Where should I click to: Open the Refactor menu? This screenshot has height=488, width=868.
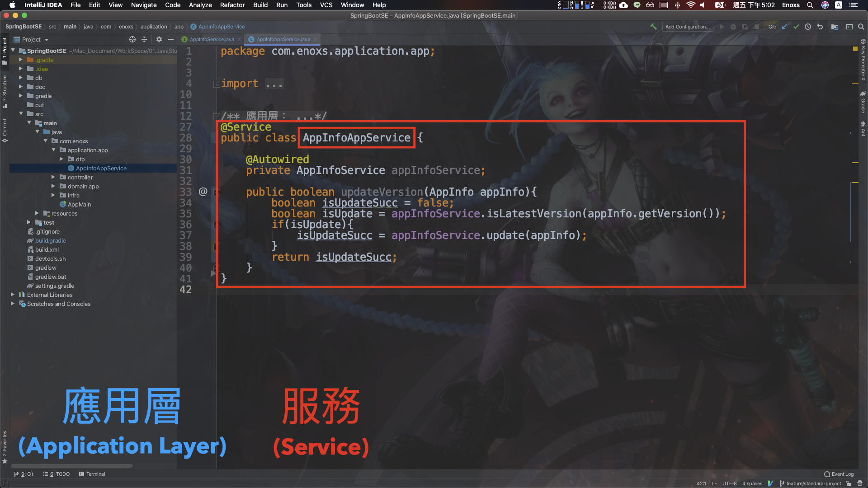click(x=232, y=5)
